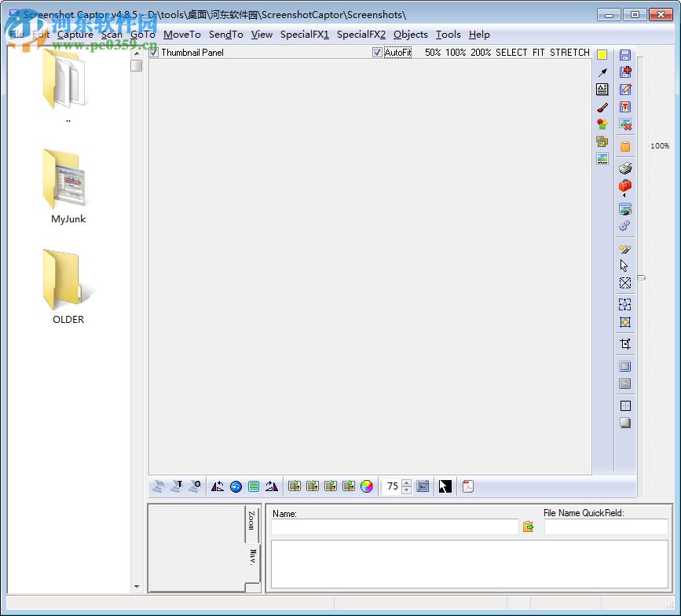This screenshot has height=616, width=681.
Task: Click the color wheel on bottom toolbar
Action: click(366, 486)
